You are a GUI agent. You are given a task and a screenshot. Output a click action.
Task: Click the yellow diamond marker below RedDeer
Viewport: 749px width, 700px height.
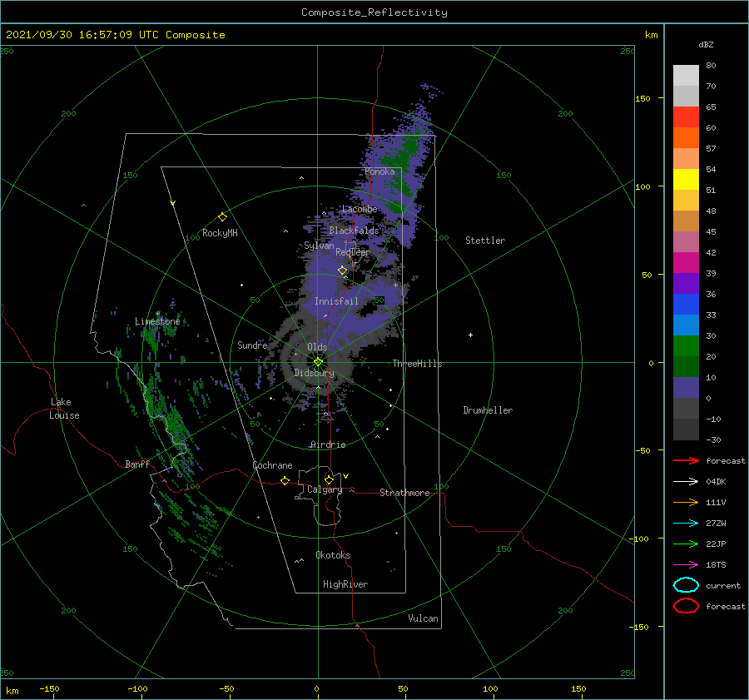click(x=343, y=271)
